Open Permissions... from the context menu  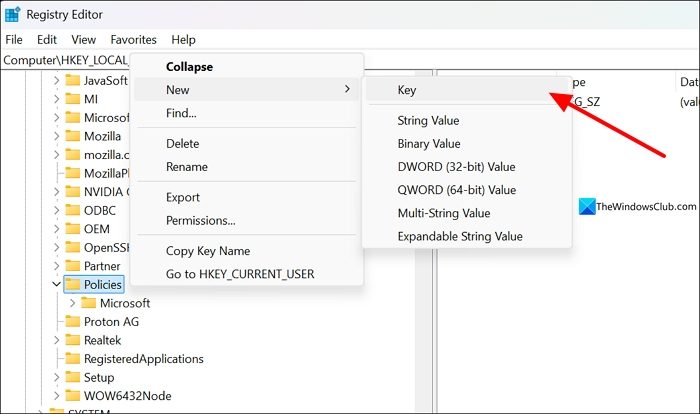[246, 220]
